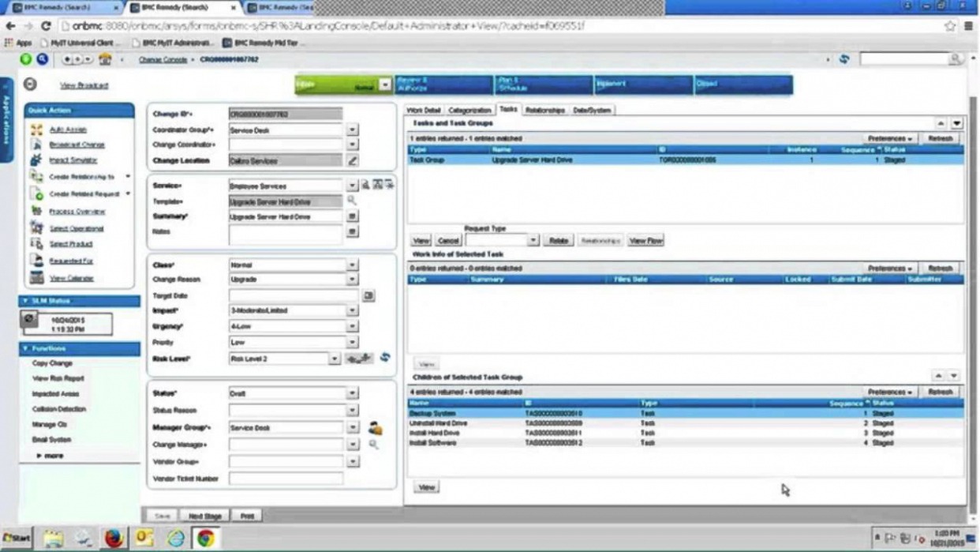Screen dimensions: 980x552
Task: Click the calendar picker next to Target Date
Action: 368,295
